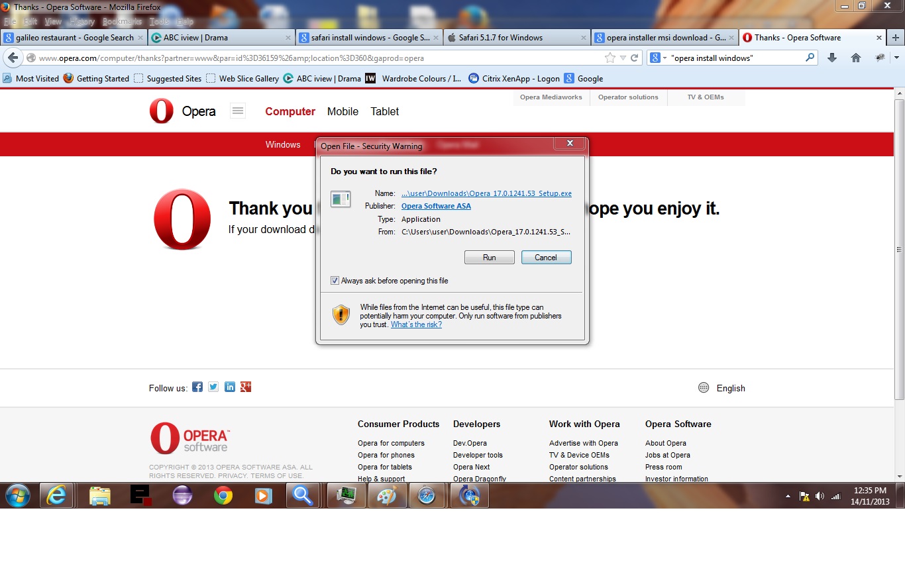Bookmark this page with the star icon
This screenshot has height=588, width=905.
(610, 58)
